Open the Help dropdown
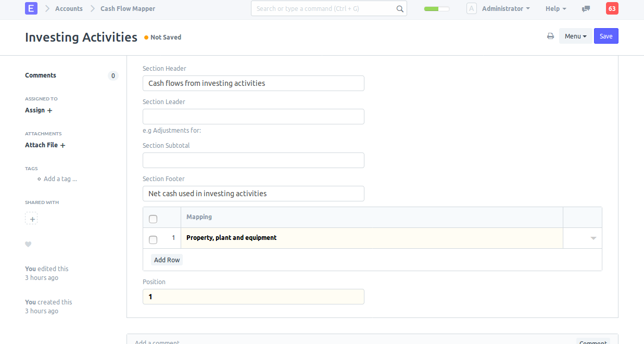Screen dimensions: 644x344 pyautogui.click(x=555, y=9)
